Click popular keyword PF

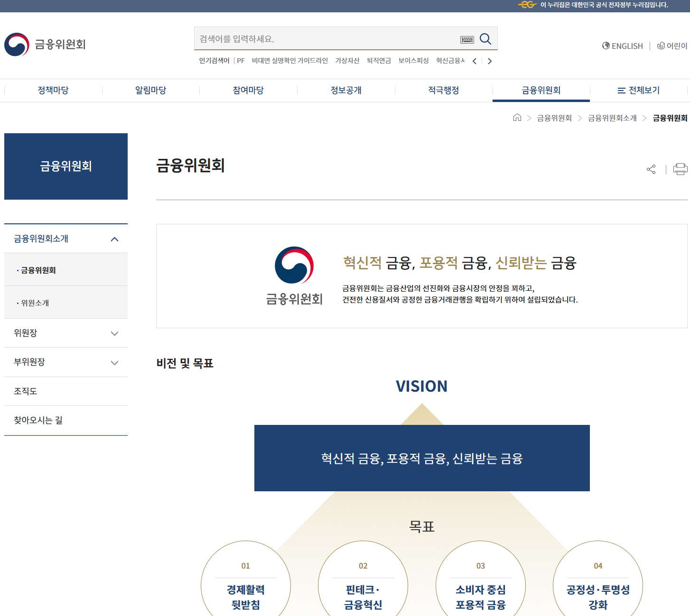click(241, 61)
